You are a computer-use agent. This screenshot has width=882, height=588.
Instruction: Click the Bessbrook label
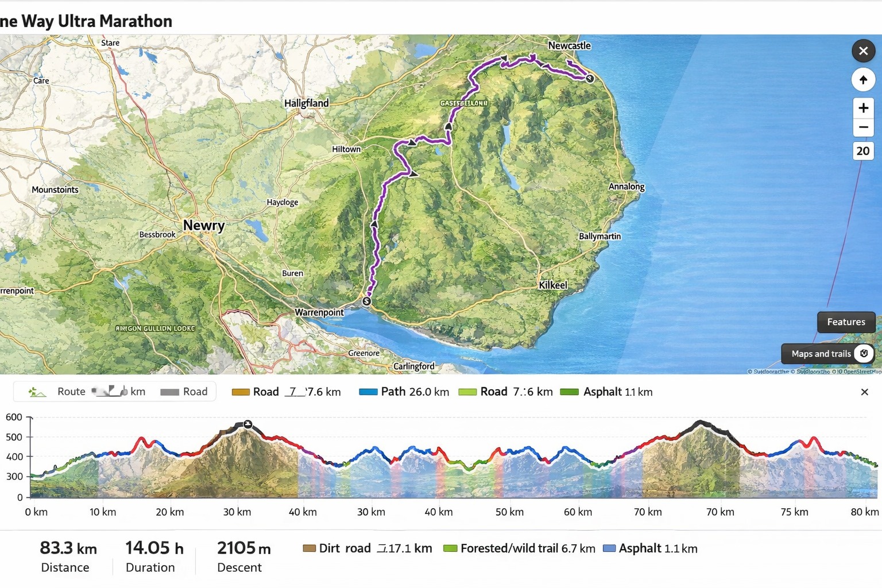pyautogui.click(x=157, y=234)
